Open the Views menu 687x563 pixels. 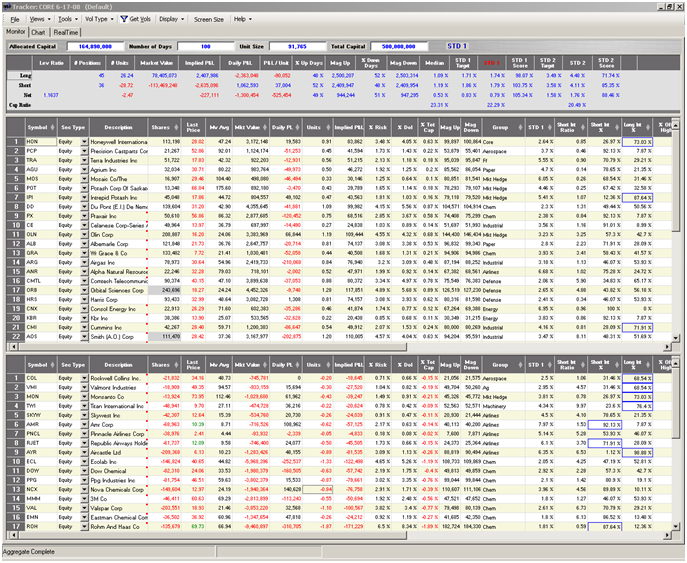click(x=40, y=19)
